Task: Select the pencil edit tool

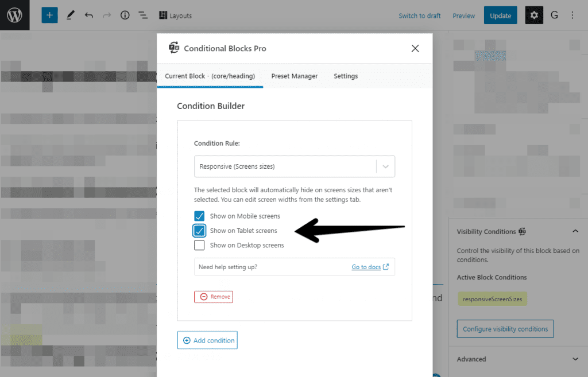Action: (70, 15)
